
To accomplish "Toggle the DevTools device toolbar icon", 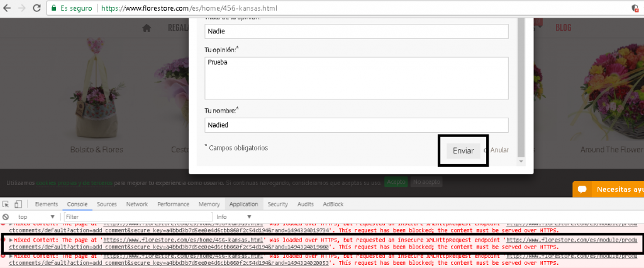I will click(x=18, y=204).
